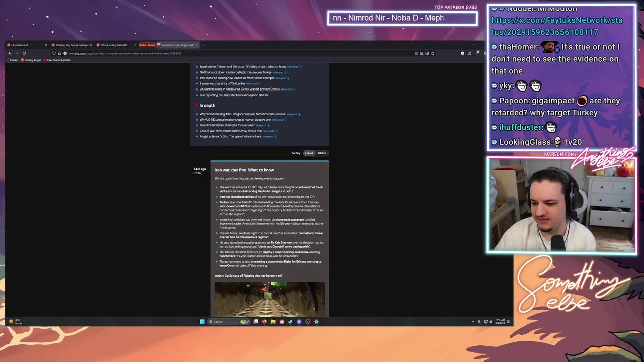
Task: Close the Iran latest Sky News tab
Action: 197,45
